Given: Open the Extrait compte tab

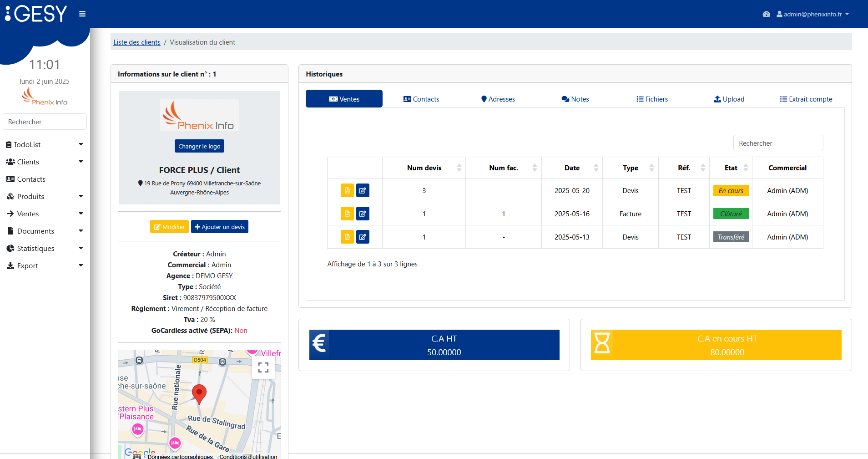Looking at the screenshot, I should [x=806, y=99].
